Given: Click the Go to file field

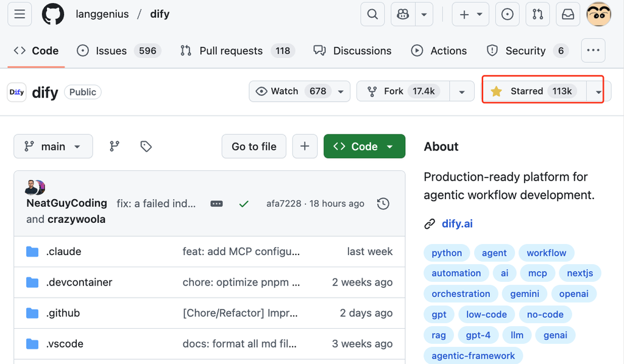Looking at the screenshot, I should [x=254, y=146].
